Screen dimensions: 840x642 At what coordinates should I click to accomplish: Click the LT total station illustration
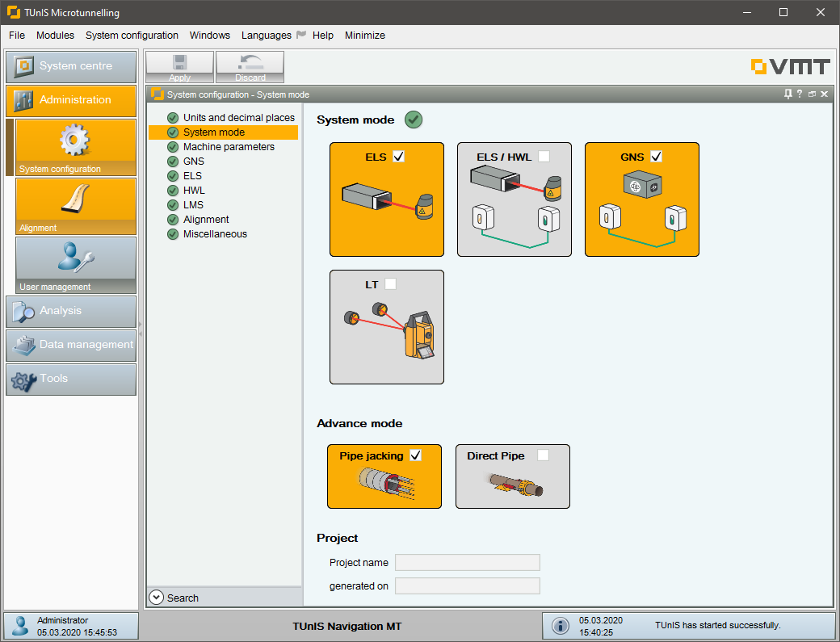pyautogui.click(x=389, y=330)
